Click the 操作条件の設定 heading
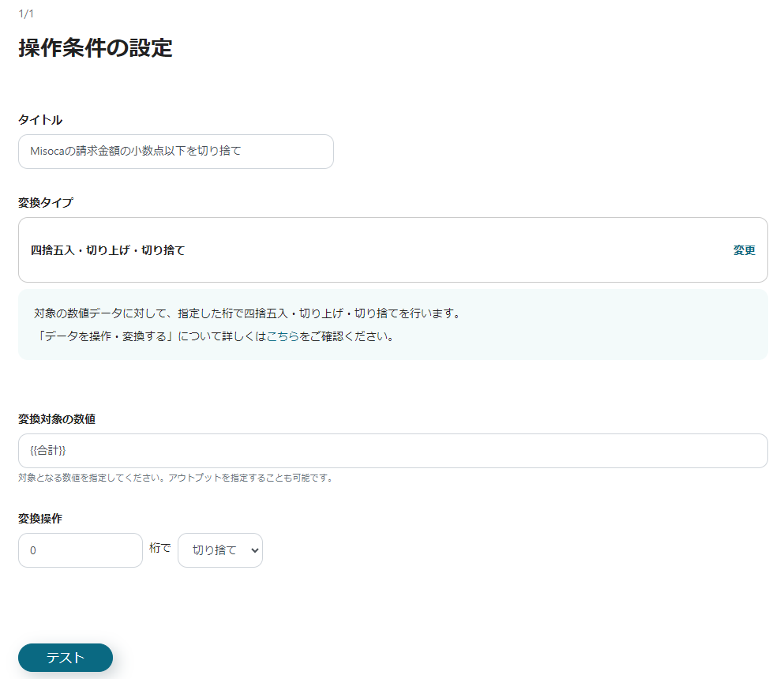The image size is (784, 679). (x=96, y=48)
